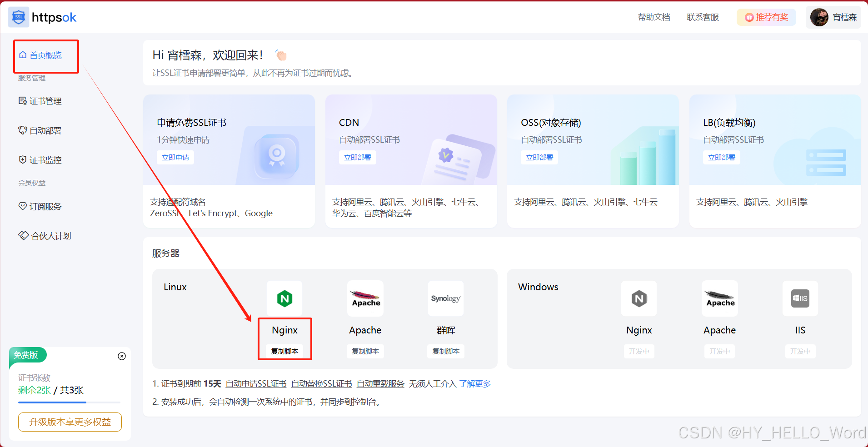Select the Synology 群晖 icon
This screenshot has height=447, width=868.
point(445,298)
